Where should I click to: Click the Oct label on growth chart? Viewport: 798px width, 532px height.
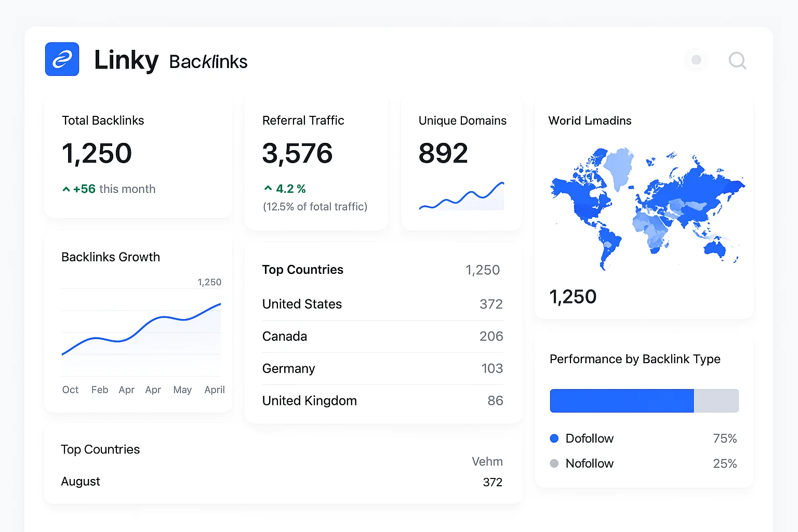point(70,390)
